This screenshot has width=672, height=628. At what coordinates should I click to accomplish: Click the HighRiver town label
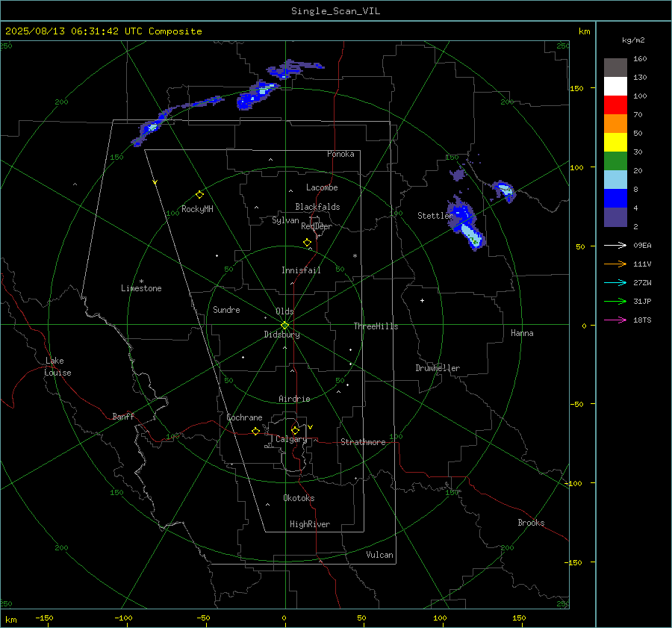click(x=310, y=524)
